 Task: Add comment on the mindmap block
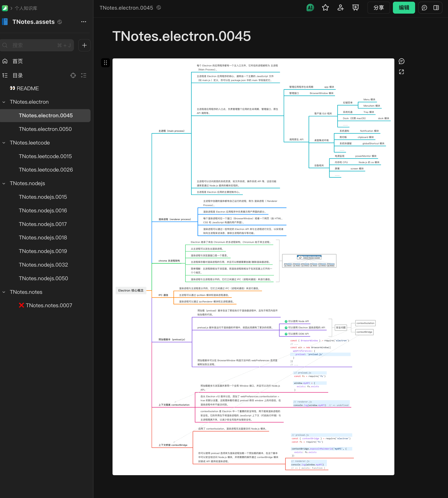coord(401,61)
